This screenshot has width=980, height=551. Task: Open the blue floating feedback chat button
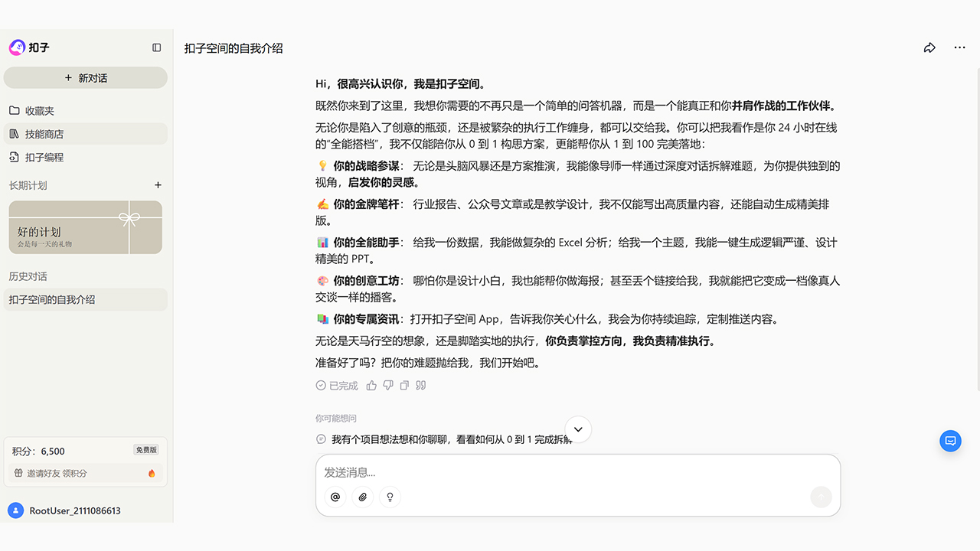click(x=951, y=441)
